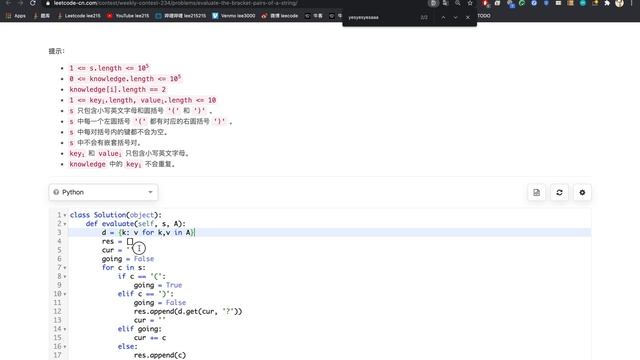
Task: Collapse the if block fold arrow on line 8
Action: coord(65,277)
